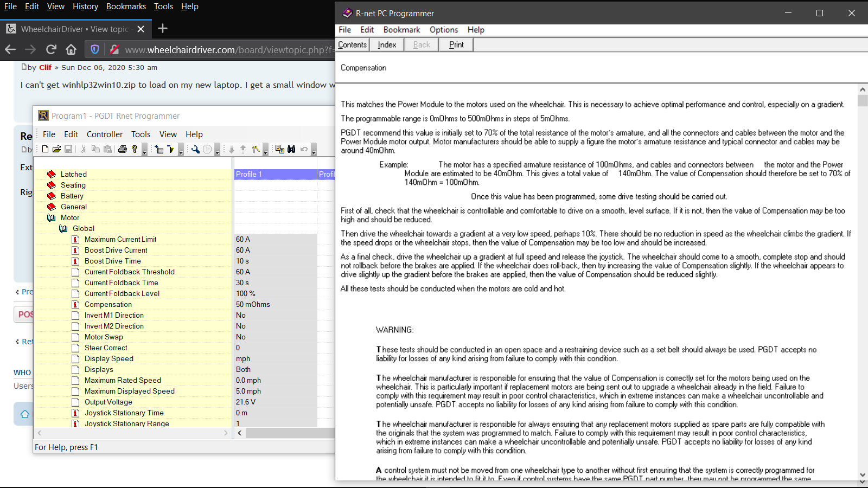Select the Compensation parameter row

pyautogui.click(x=108, y=304)
